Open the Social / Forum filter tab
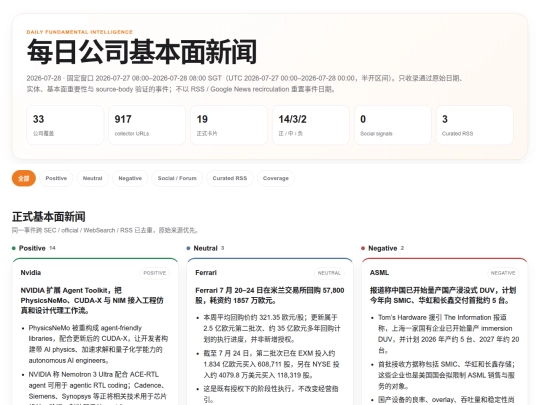 click(177, 178)
